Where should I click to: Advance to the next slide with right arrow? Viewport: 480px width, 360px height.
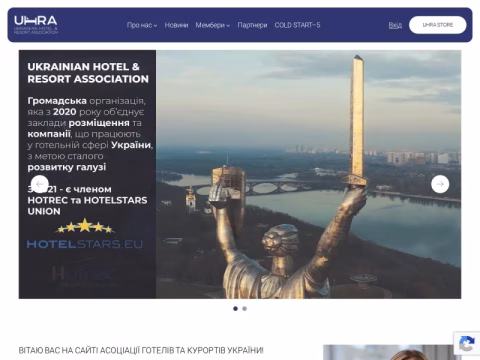[x=440, y=184]
